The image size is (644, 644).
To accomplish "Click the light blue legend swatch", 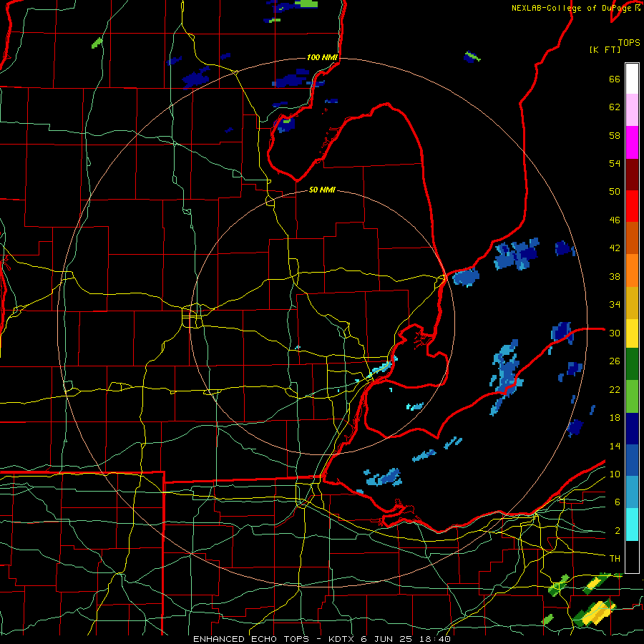I will 632,492.
